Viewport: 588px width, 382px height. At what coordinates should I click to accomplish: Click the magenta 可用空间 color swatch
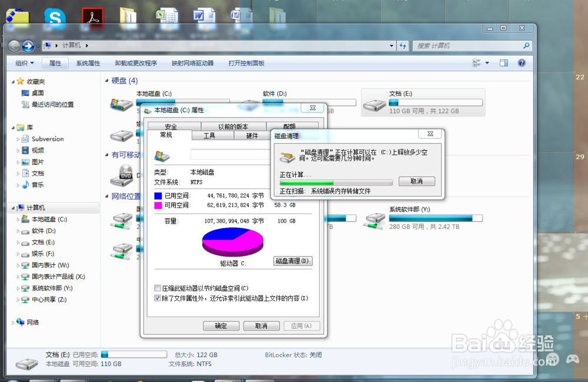click(158, 205)
